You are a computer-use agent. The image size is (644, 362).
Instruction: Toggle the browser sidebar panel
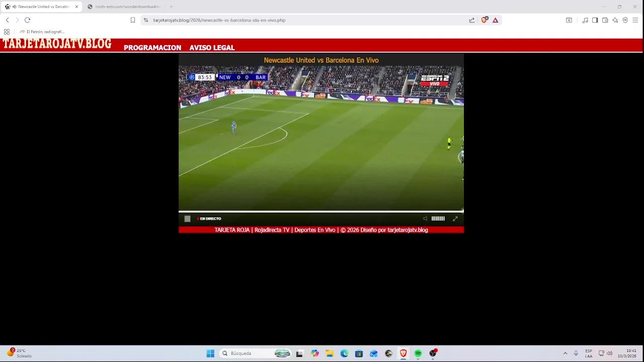595,20
